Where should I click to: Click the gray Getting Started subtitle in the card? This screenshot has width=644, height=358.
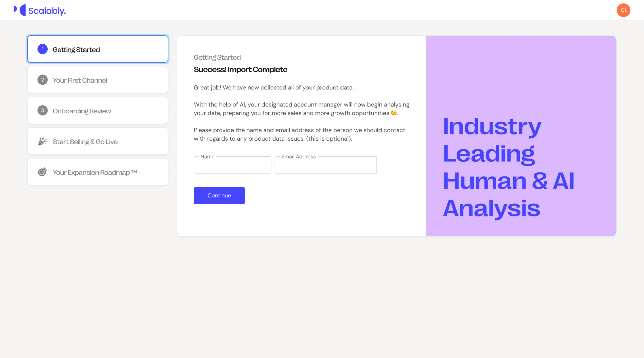tap(217, 57)
